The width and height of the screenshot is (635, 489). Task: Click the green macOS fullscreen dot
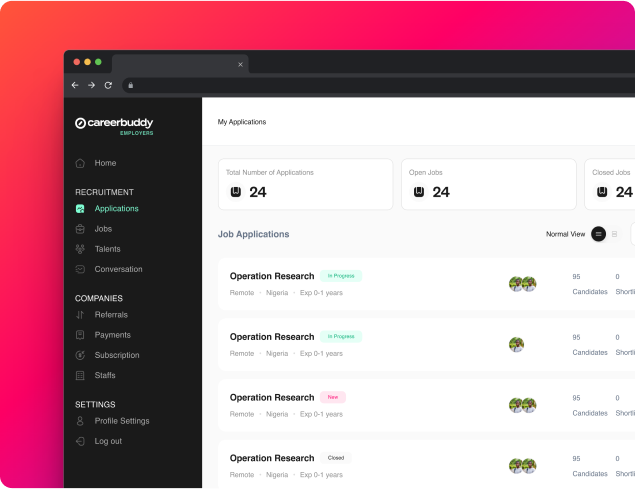98,62
